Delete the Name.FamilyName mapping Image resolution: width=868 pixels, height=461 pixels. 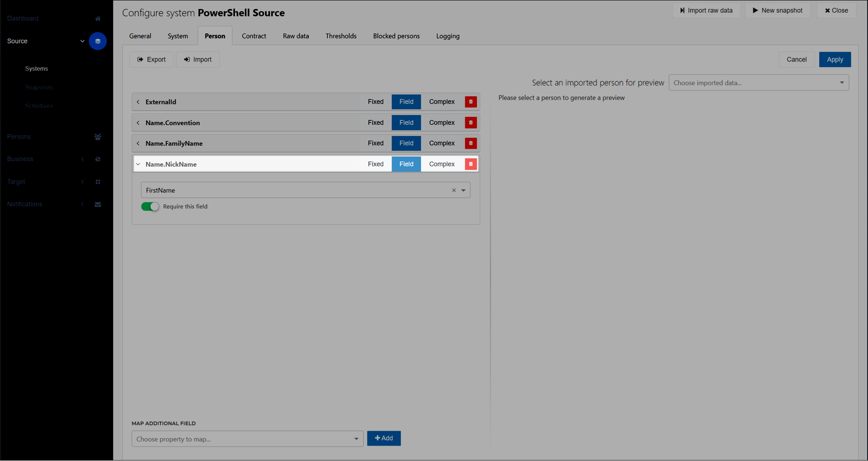click(x=471, y=143)
